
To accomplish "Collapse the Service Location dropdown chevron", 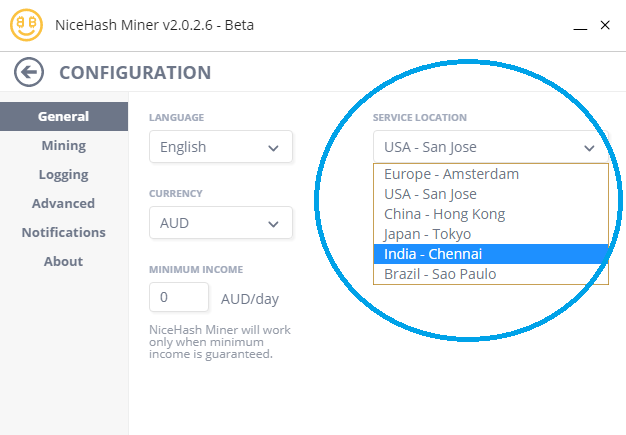I will pyautogui.click(x=589, y=148).
